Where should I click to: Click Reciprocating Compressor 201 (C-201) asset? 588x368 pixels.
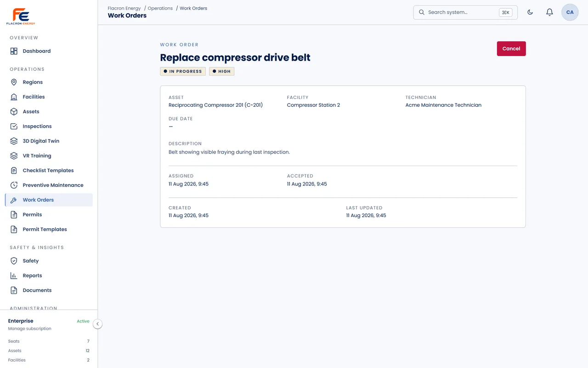215,105
